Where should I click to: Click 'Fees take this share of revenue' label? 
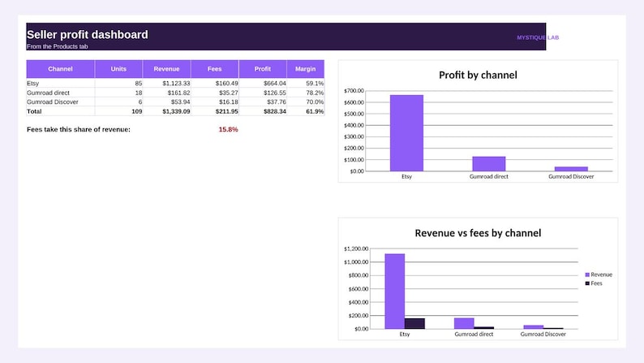(x=79, y=129)
